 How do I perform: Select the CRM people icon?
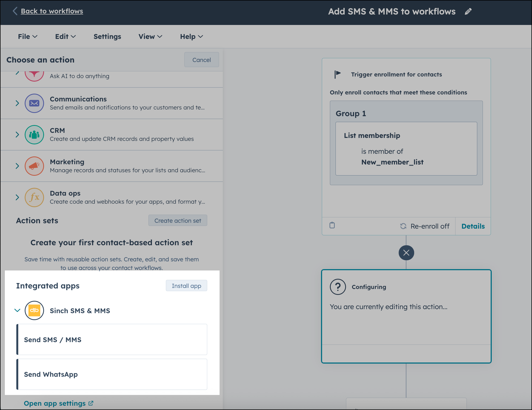[x=34, y=135]
